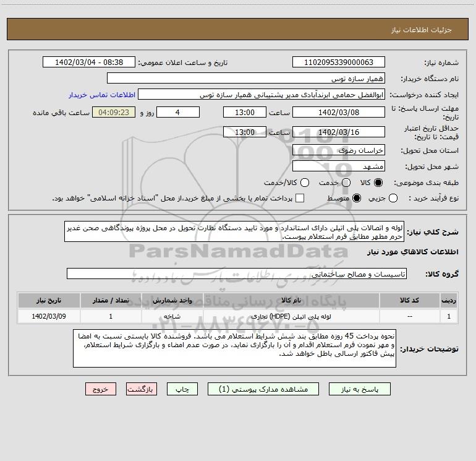Click the چاپ print button
The image size is (476, 461).
tap(182, 389)
